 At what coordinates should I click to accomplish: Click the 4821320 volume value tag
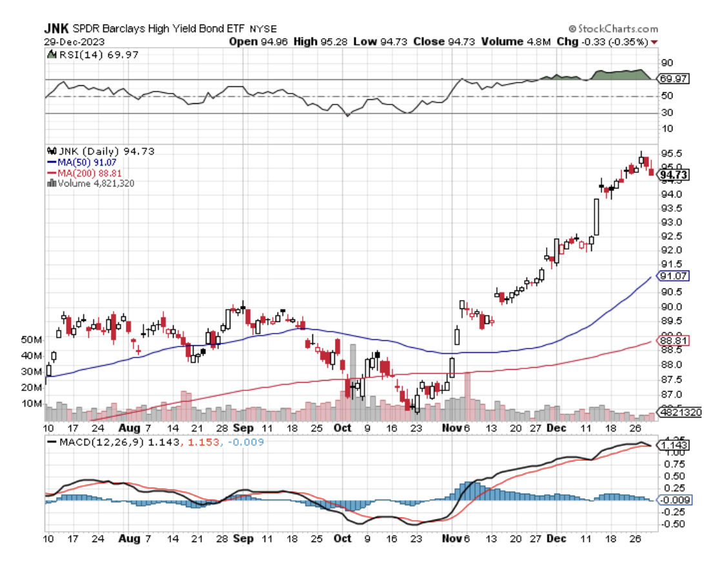(678, 412)
